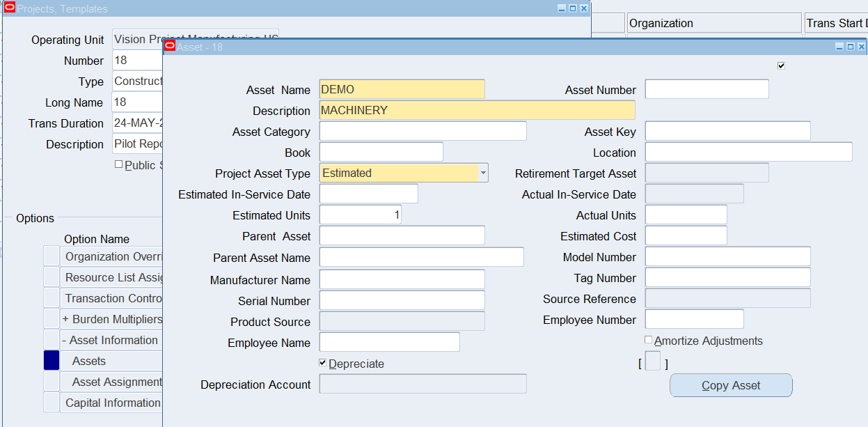Select the Assets option row
The width and height of the screenshot is (868, 427).
(111, 361)
